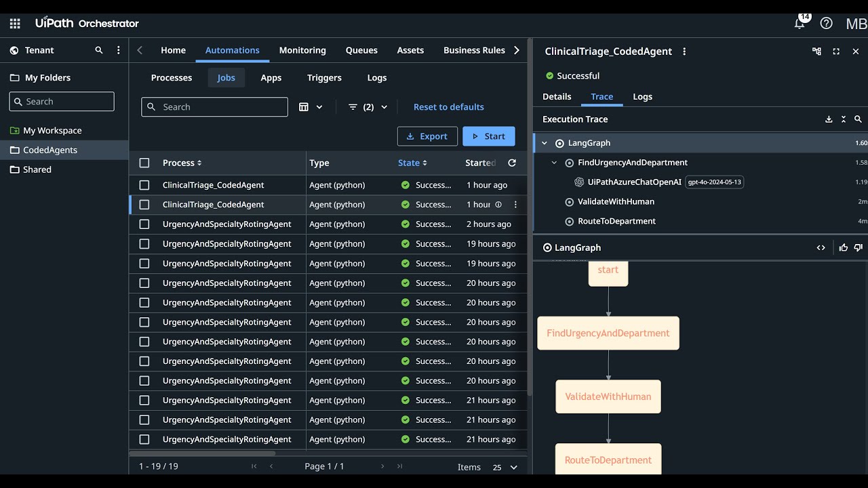
Task: Check the second job started 19 hours ago
Action: click(x=144, y=264)
